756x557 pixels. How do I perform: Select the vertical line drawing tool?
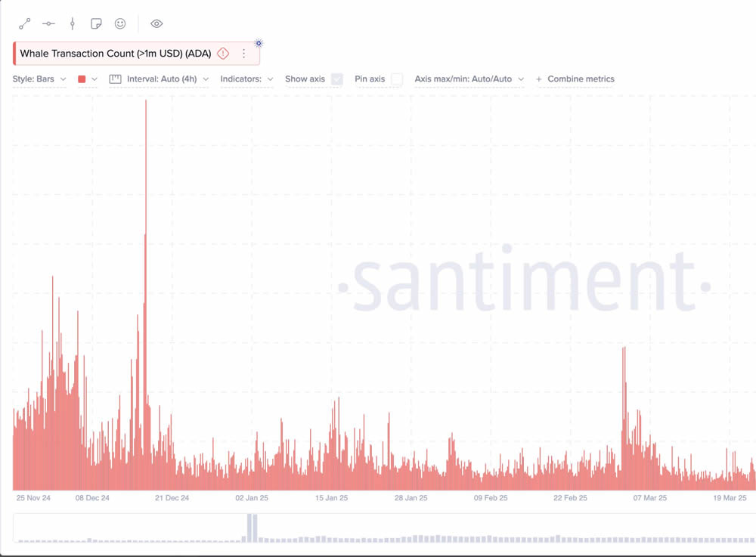[73, 24]
